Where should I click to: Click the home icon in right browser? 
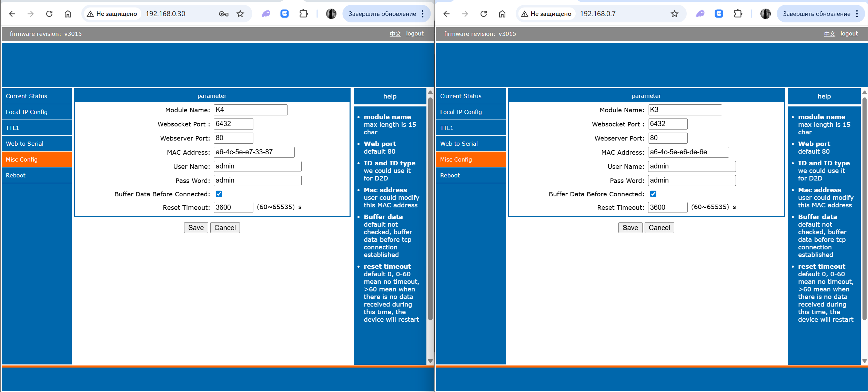pyautogui.click(x=502, y=14)
